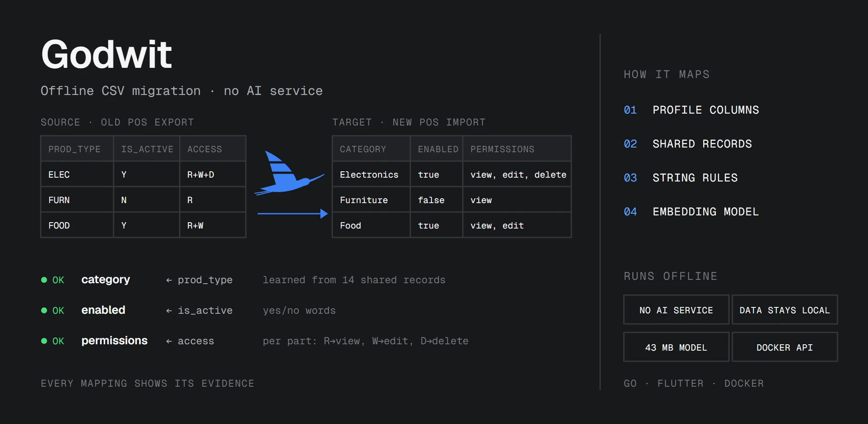This screenshot has width=868, height=424.
Task: Select the NO AI SERVICE badge
Action: pos(676,310)
